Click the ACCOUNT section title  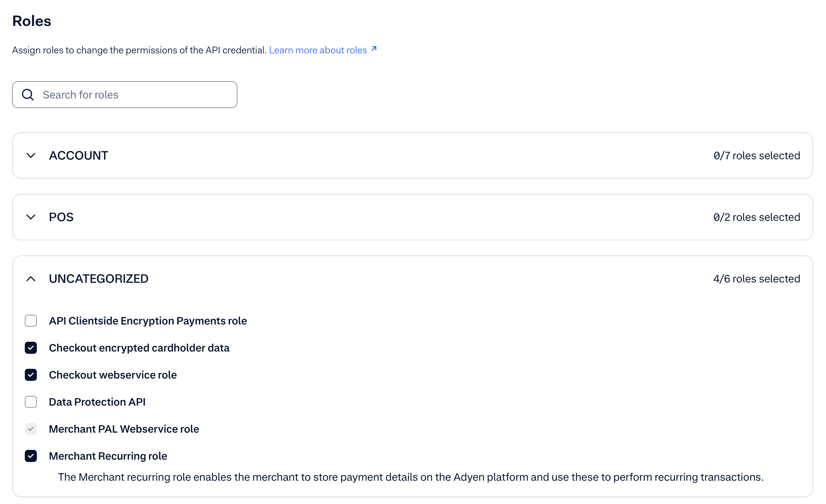(x=79, y=155)
